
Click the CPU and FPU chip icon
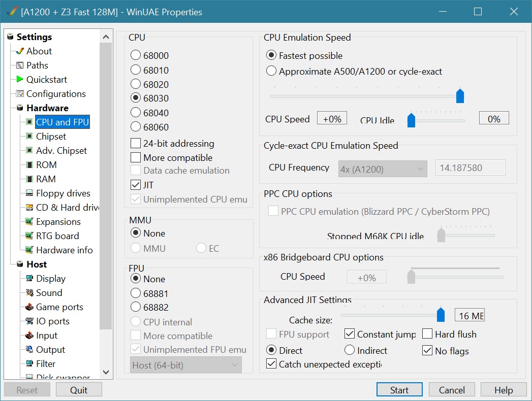point(29,122)
